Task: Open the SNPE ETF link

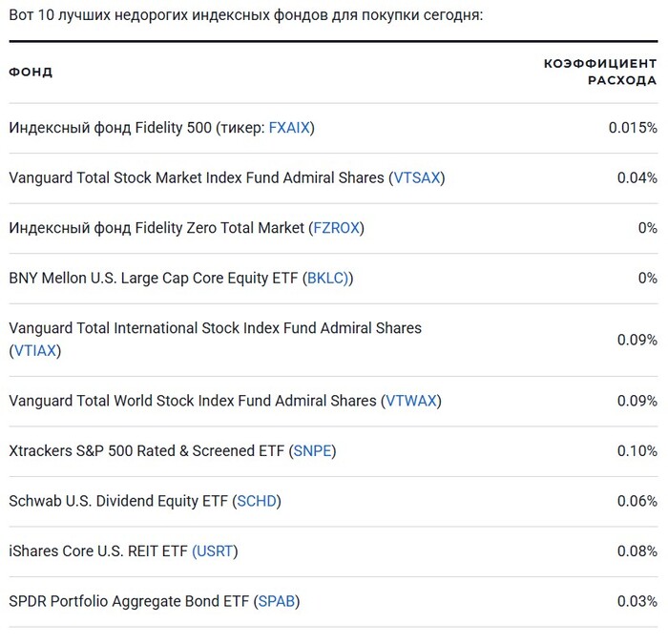Action: click(314, 451)
